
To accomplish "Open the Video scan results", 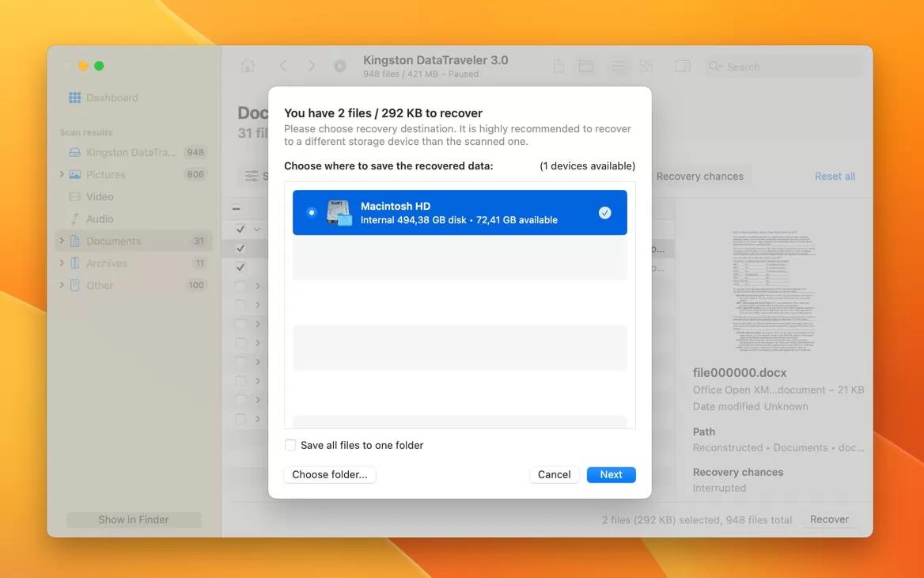I will pos(100,196).
